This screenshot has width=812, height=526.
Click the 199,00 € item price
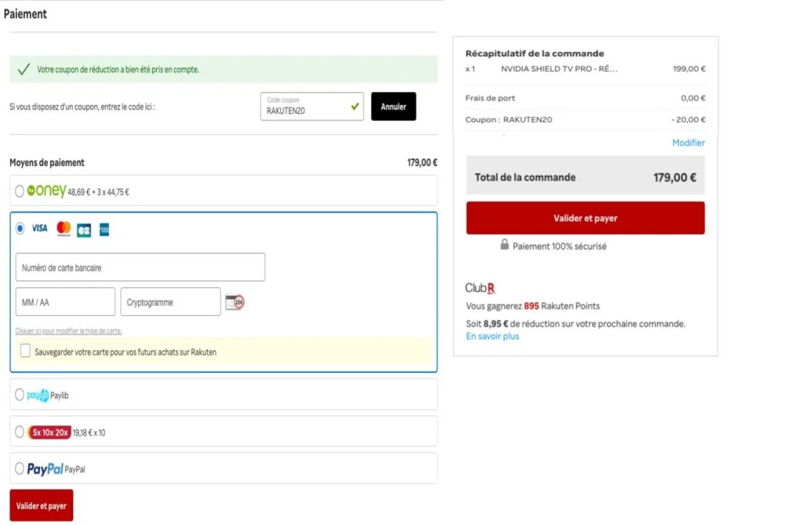pyautogui.click(x=690, y=69)
